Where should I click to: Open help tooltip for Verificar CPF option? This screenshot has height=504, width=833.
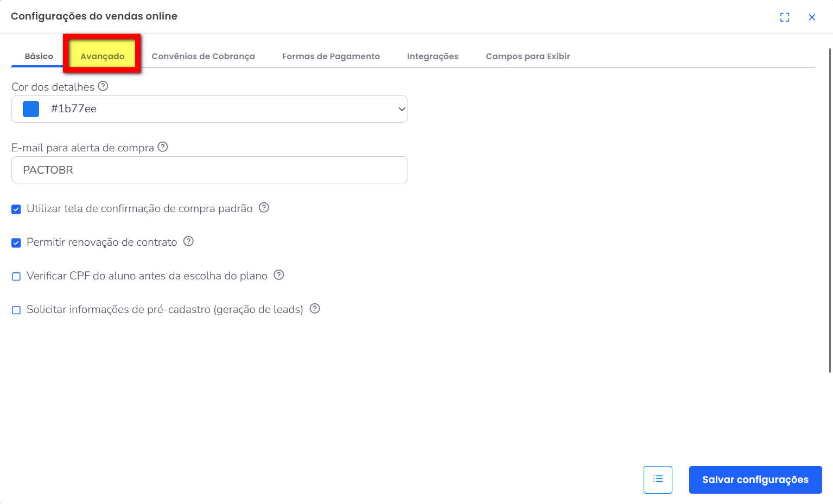tap(279, 275)
